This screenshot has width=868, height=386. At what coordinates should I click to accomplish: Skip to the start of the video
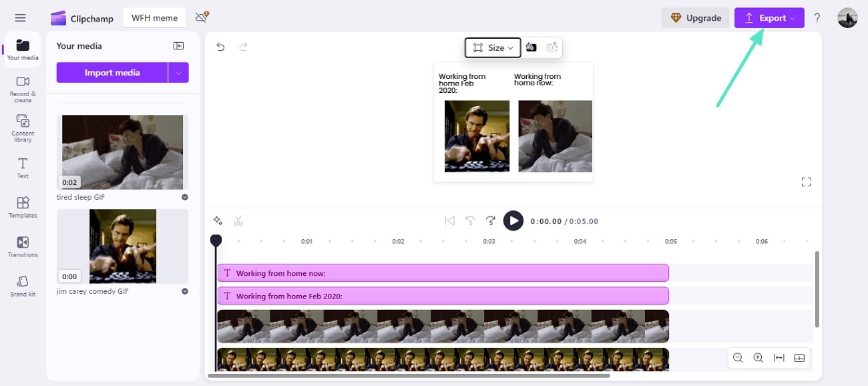(x=450, y=220)
